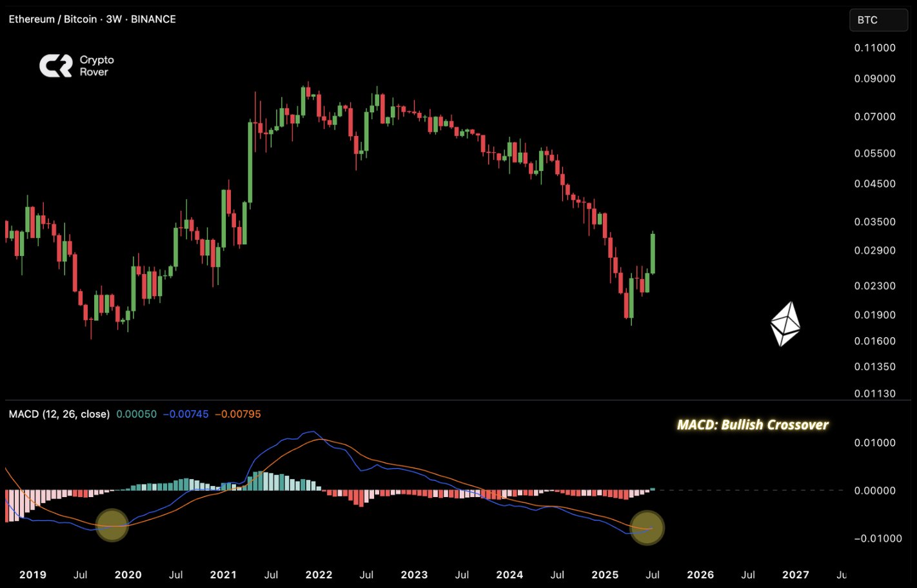Click the 2021 time axis label
Viewport: 917px width, 588px height.
click(x=224, y=574)
